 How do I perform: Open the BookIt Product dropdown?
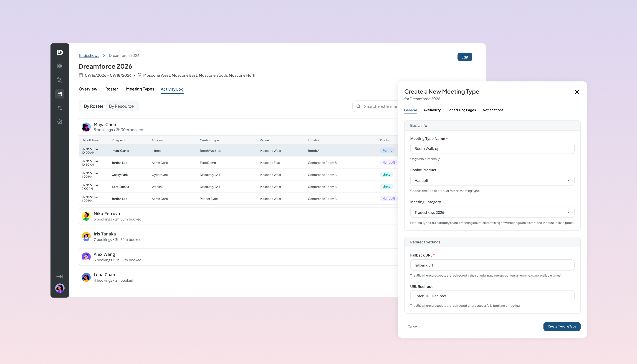coord(492,180)
